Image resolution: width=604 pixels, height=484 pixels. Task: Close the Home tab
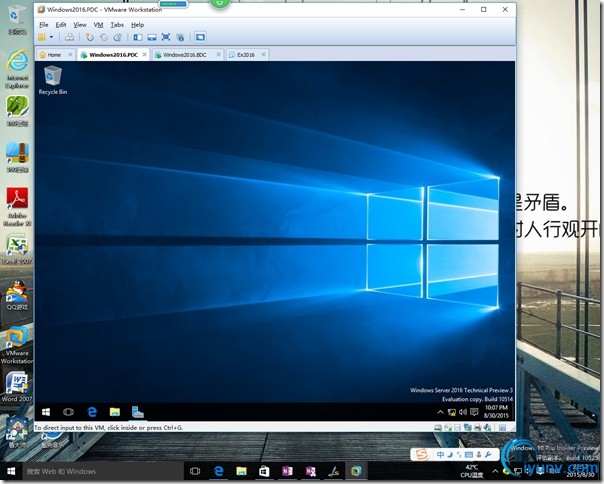(70, 55)
